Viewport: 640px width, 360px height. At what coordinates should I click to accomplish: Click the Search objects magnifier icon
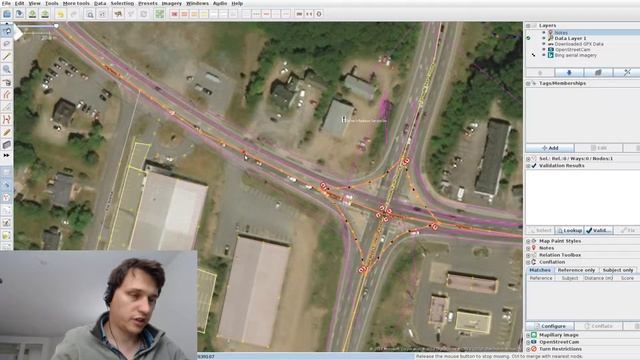90,14
